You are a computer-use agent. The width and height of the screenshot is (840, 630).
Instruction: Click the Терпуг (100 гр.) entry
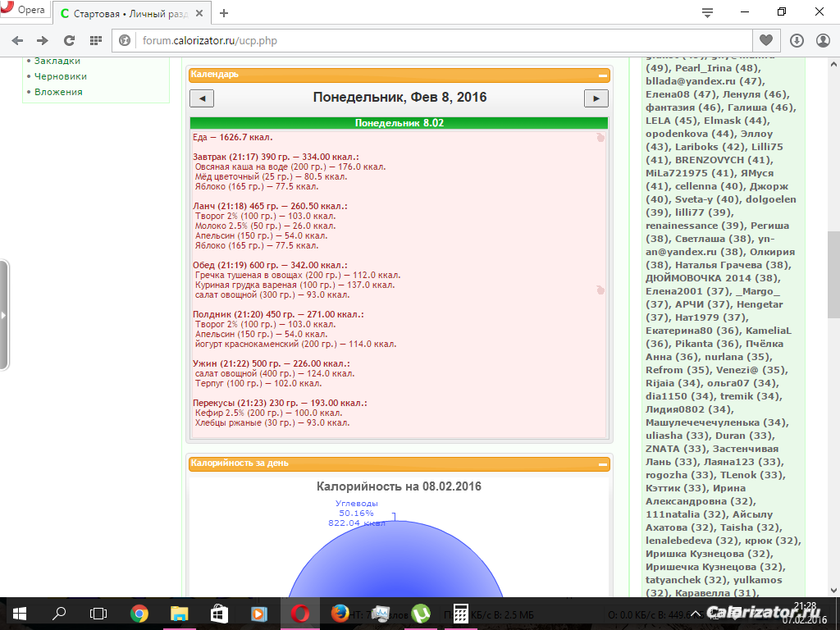coord(258,384)
